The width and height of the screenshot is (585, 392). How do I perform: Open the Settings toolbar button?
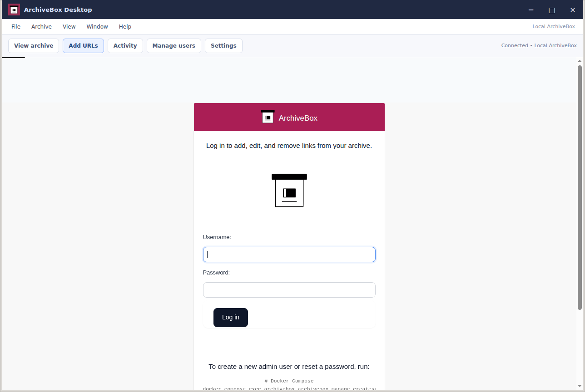(223, 46)
